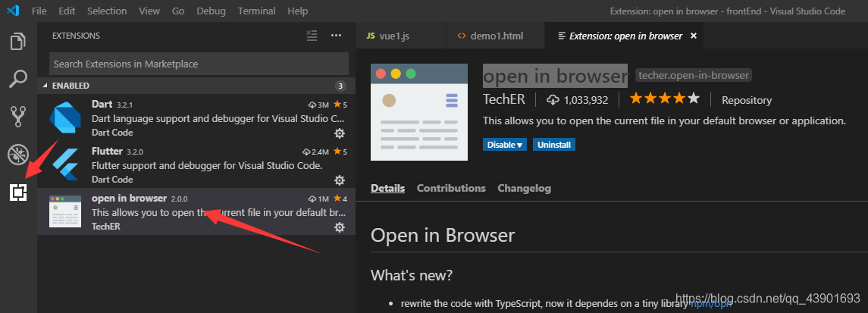Click the highlighted open in browser title
868x313 pixels.
555,76
